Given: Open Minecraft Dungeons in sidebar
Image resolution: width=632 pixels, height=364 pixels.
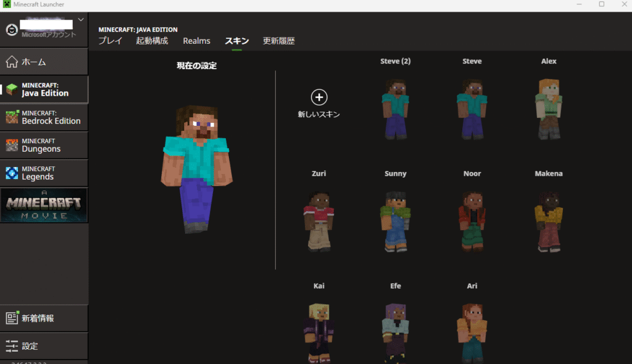Looking at the screenshot, I should coord(44,145).
